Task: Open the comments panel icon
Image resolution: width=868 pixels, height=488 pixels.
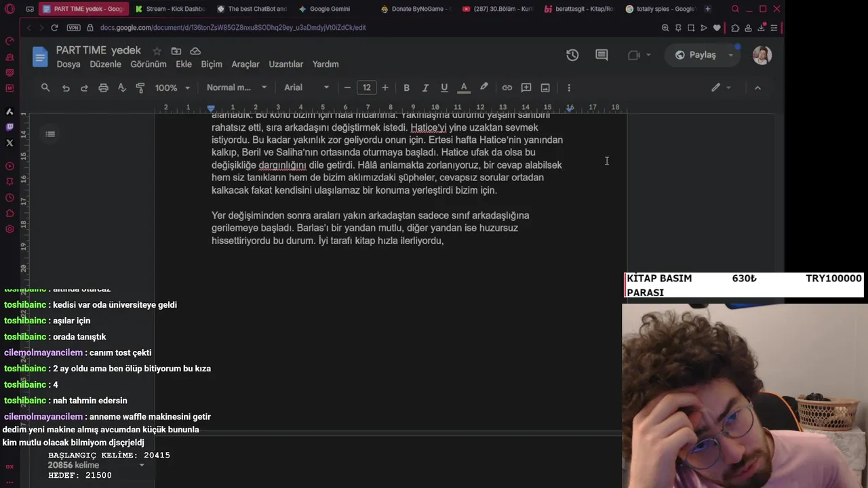Action: [601, 55]
